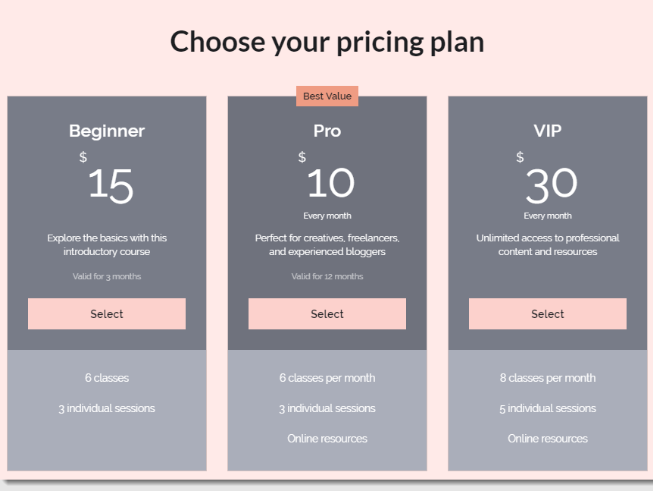Click the VIP unlimited access description
This screenshot has width=653, height=491.
pos(547,245)
